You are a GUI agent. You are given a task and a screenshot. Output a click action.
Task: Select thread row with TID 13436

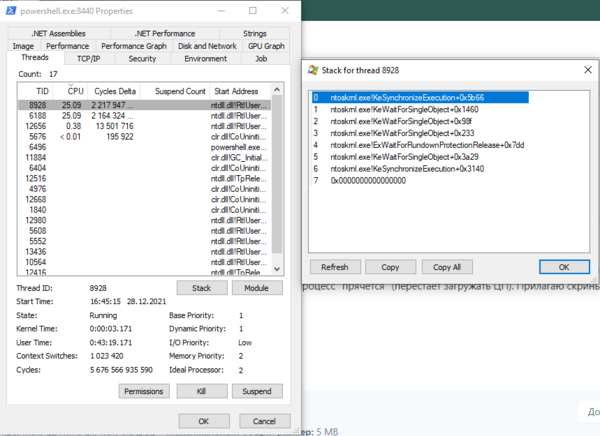point(145,251)
